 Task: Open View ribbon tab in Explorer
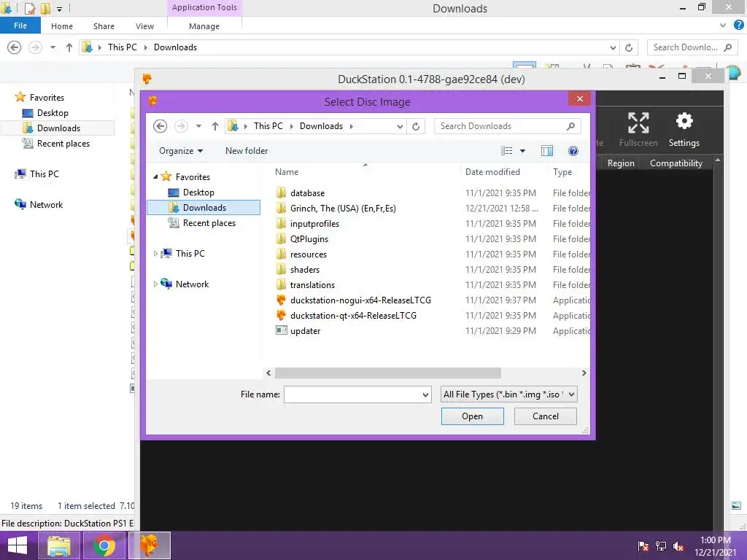pyautogui.click(x=144, y=26)
